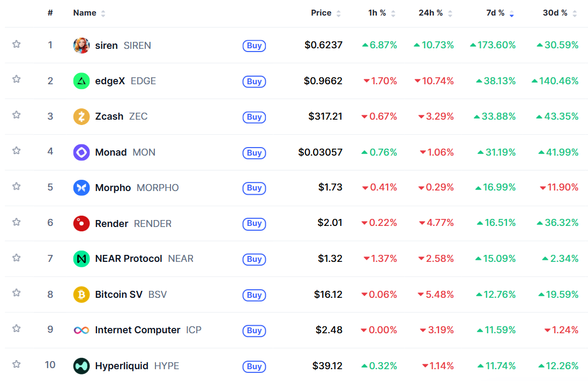
Task: Click the Morpho blue butterfly icon
Action: 81,188
